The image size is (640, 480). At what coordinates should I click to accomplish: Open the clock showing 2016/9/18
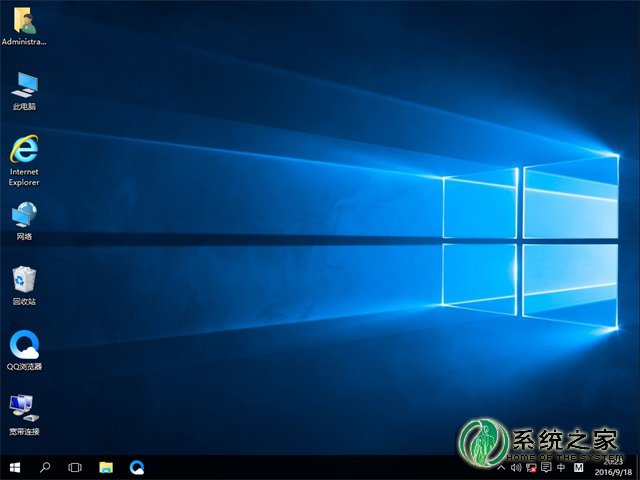pyautogui.click(x=613, y=468)
